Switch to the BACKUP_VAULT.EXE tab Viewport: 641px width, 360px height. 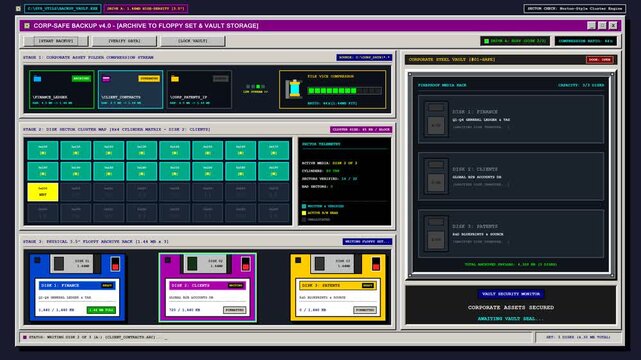[x=63, y=8]
